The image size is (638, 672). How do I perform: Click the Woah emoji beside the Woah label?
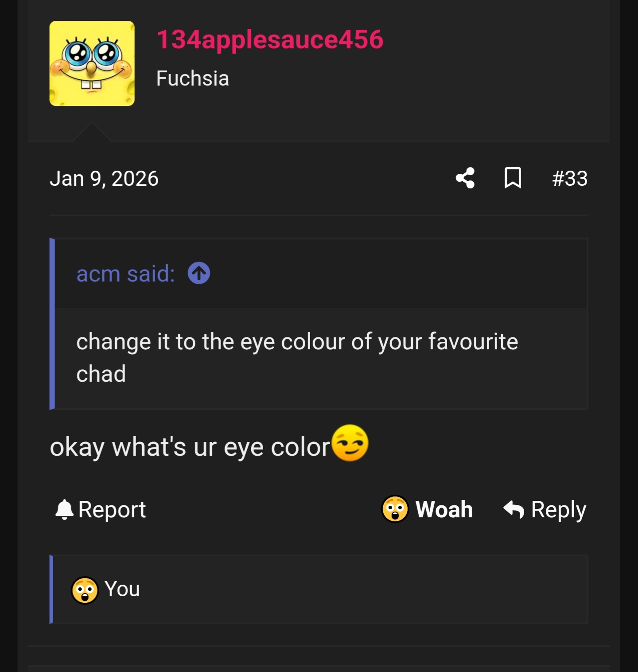tap(395, 509)
